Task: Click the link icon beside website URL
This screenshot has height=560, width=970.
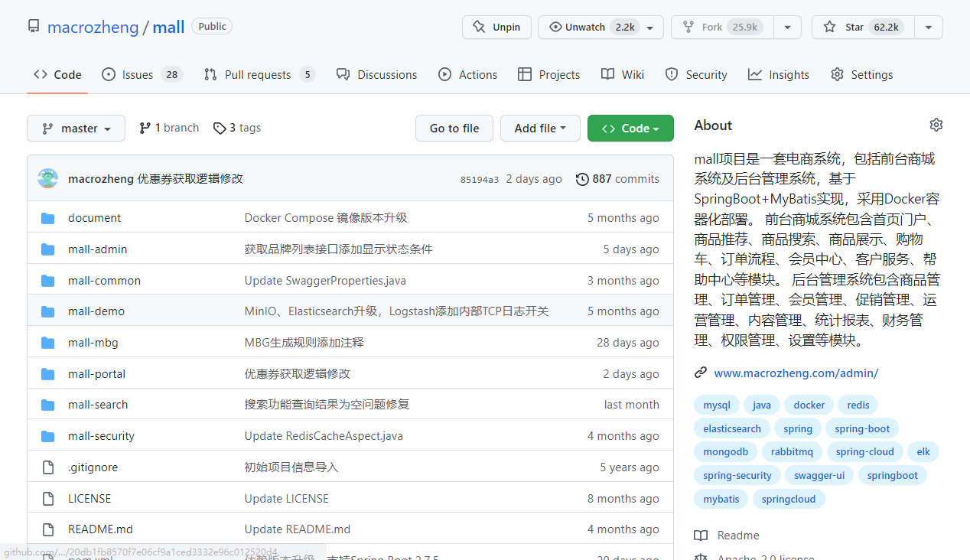Action: (701, 373)
